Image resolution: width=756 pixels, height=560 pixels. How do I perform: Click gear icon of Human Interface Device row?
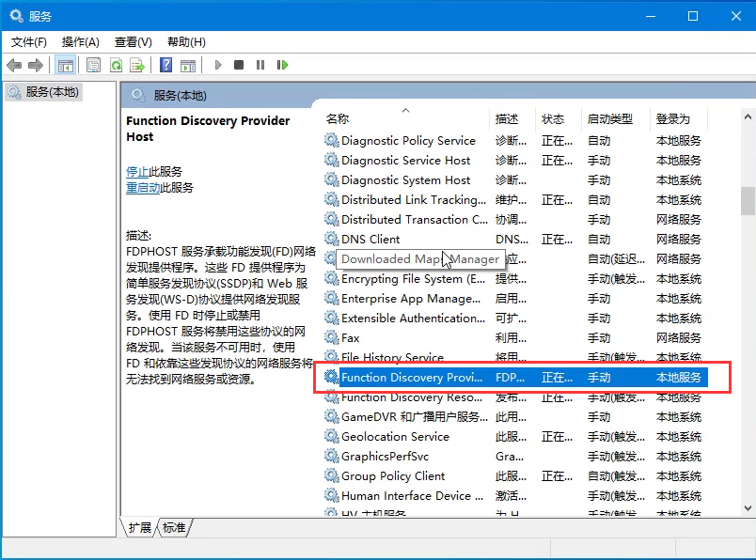point(332,495)
